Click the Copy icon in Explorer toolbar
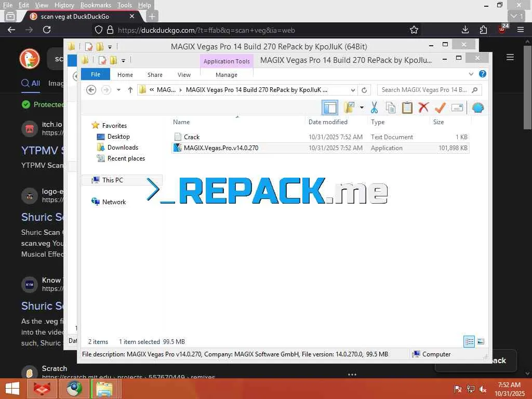The height and width of the screenshot is (399, 532). (x=391, y=108)
